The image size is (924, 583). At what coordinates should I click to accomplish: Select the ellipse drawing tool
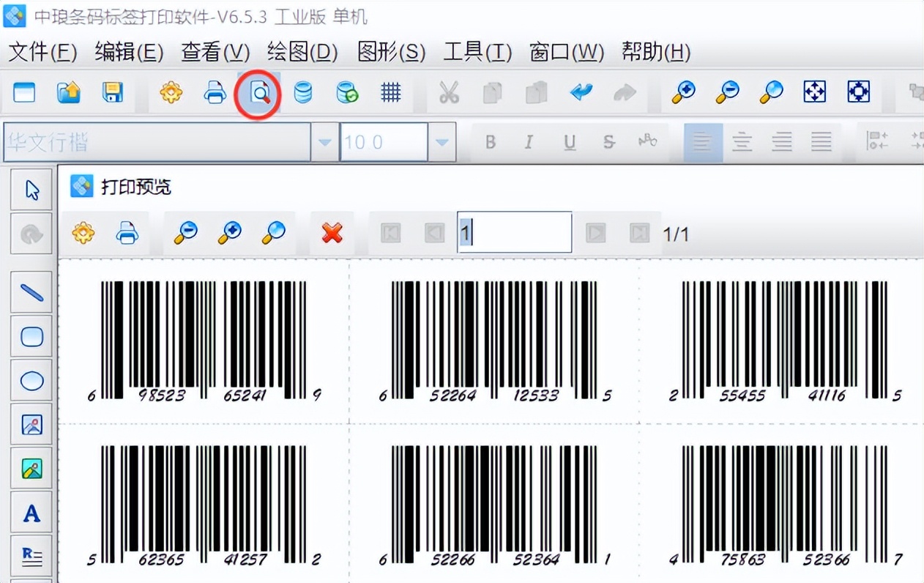[x=31, y=381]
